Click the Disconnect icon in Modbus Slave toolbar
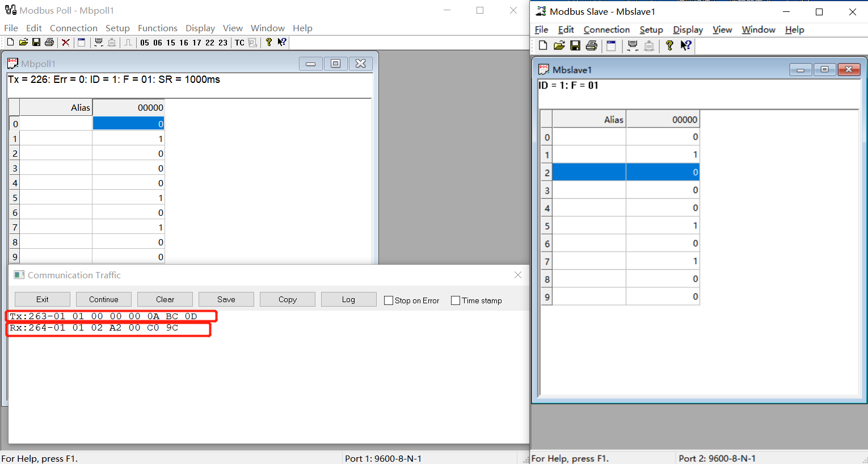868x464 pixels. tap(649, 45)
